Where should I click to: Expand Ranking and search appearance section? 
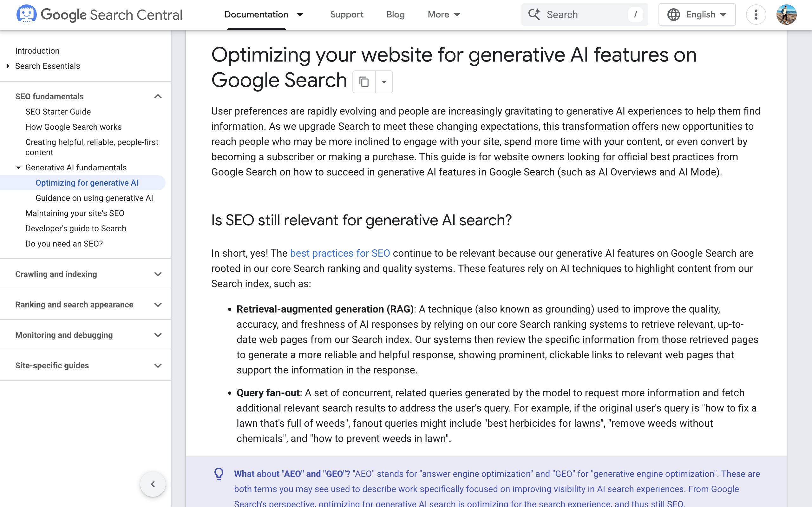158,305
